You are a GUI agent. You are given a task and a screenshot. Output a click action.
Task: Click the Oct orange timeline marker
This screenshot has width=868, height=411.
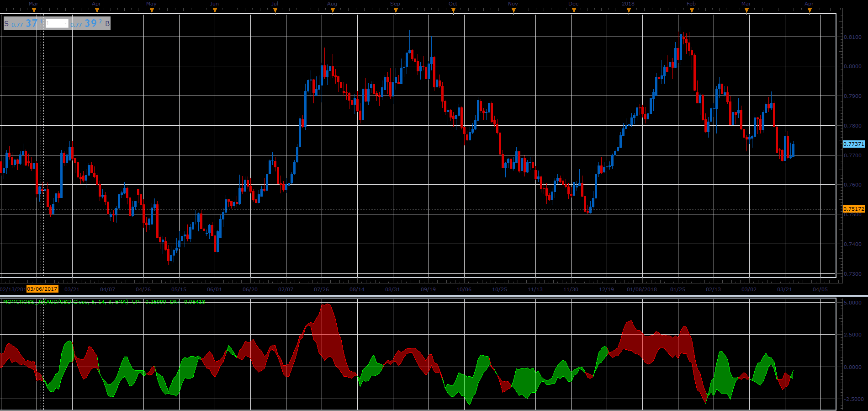[453, 11]
